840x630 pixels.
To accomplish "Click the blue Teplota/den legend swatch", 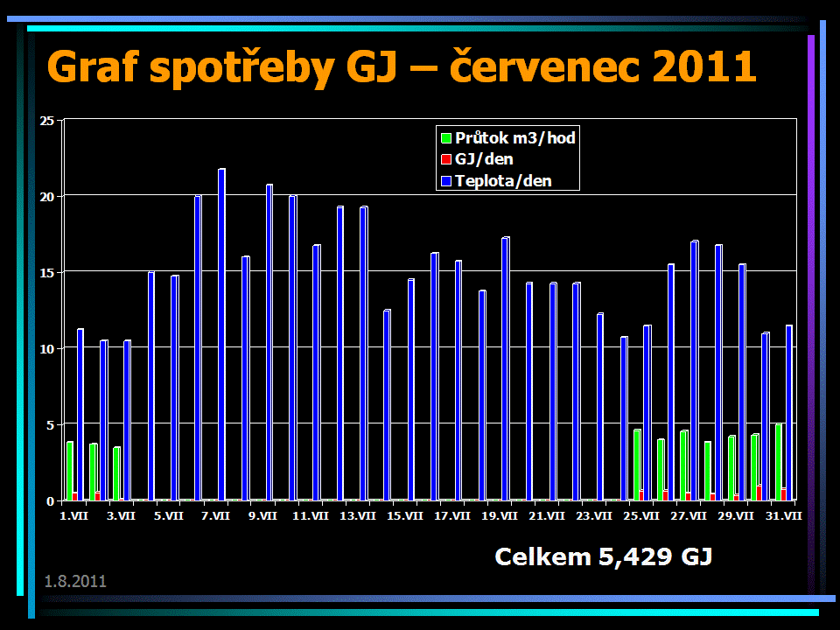I will click(x=446, y=182).
